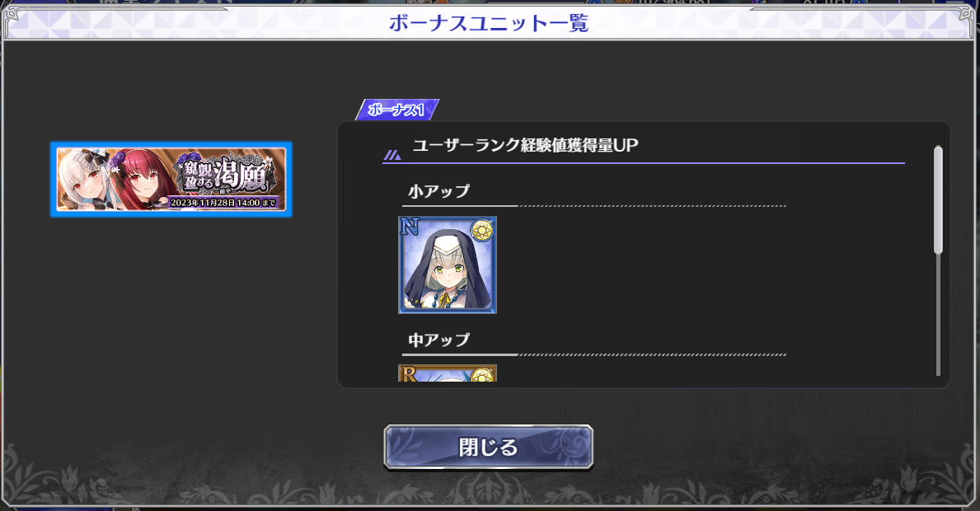Click the gold sun attribute icon on N card
This screenshot has width=980, height=511.
pyautogui.click(x=482, y=231)
